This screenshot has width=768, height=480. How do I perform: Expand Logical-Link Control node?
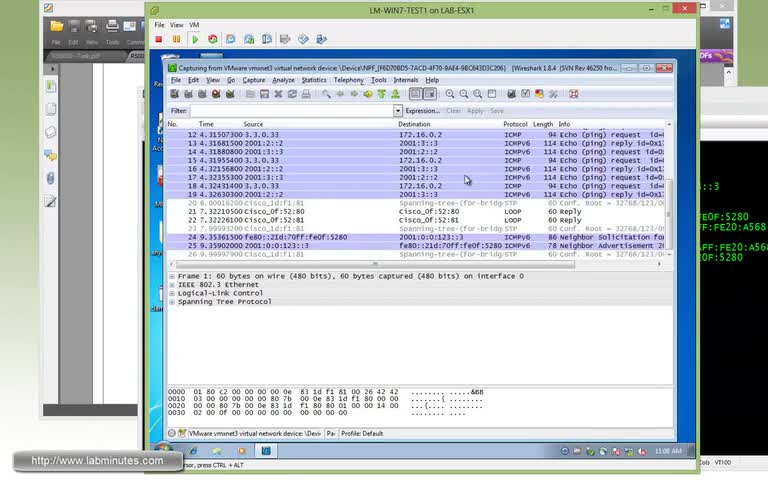click(172, 293)
